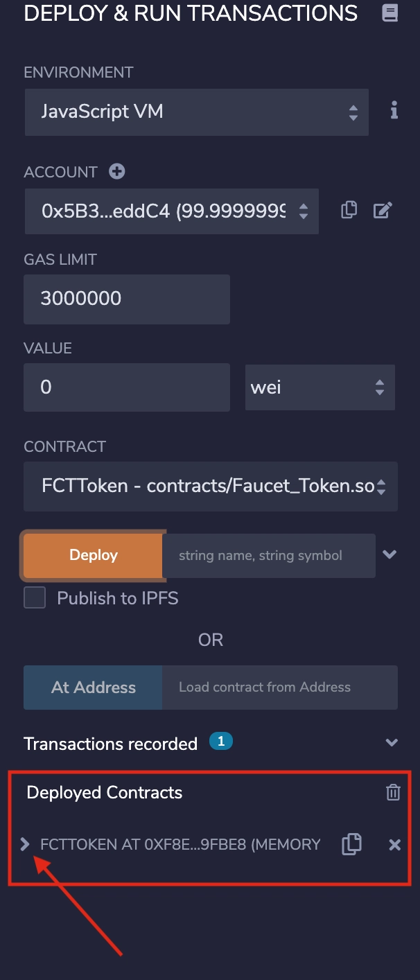Copy the account address to clipboard
The height and width of the screenshot is (980, 420).
(x=349, y=210)
